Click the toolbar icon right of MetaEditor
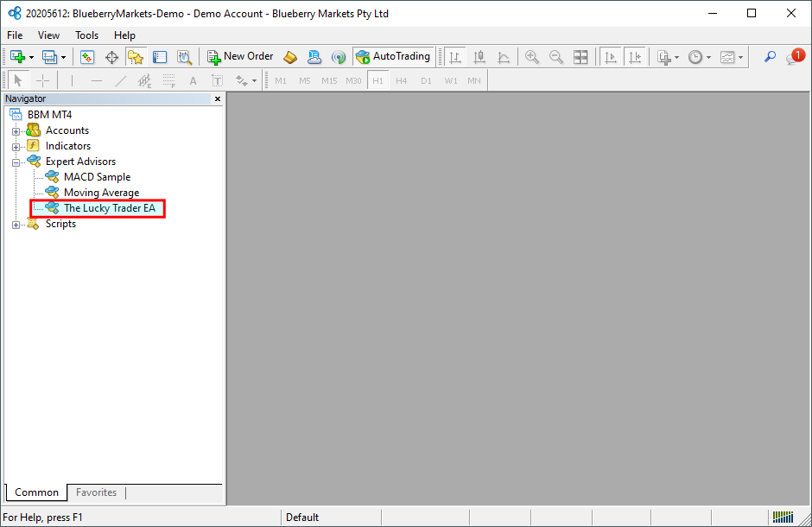The width and height of the screenshot is (812, 527). coord(314,56)
